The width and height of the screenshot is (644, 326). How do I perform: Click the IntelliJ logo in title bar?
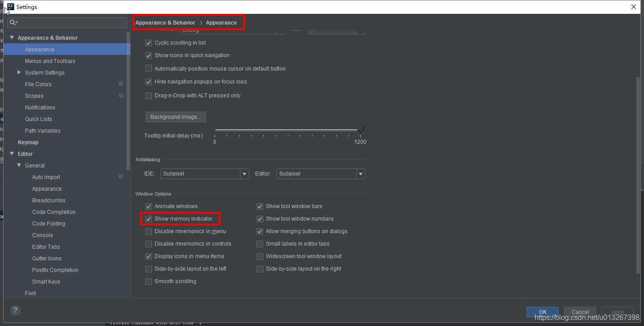(10, 7)
